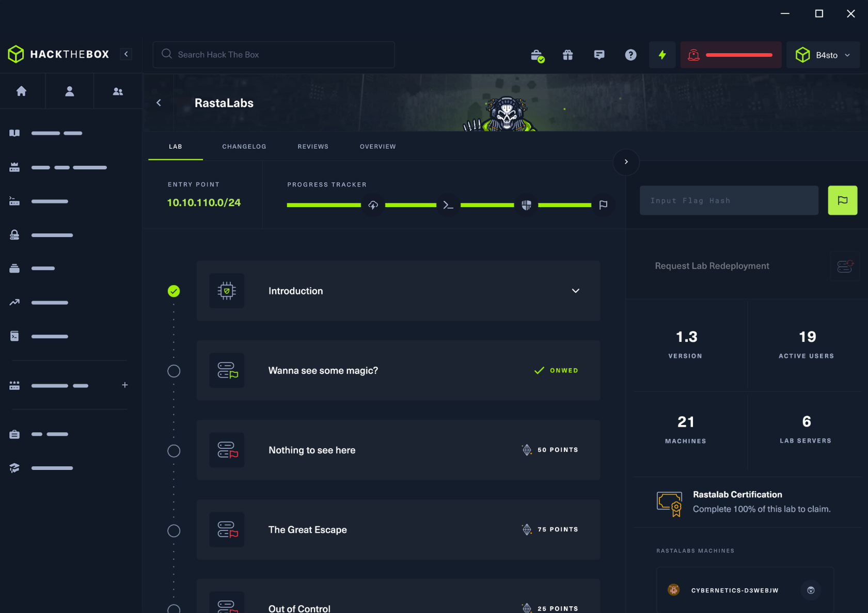This screenshot has width=868, height=613.
Task: Select the CYBERNETICS-D3WEBJW machine
Action: (745, 590)
